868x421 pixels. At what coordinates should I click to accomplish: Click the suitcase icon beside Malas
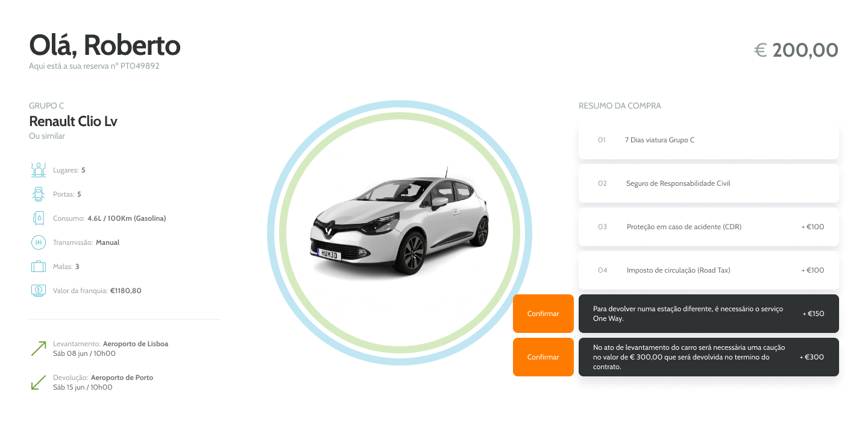pyautogui.click(x=39, y=267)
